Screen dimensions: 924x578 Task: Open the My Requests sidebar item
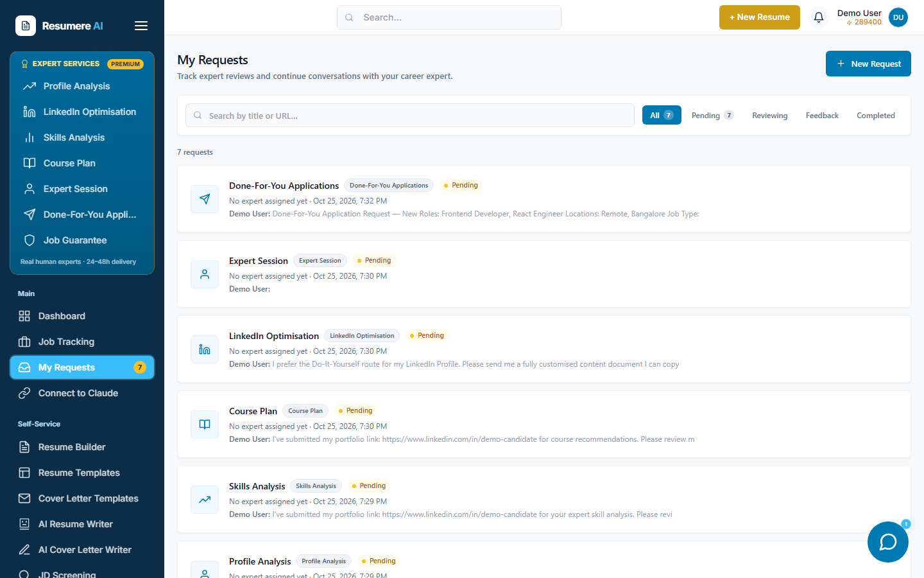[x=82, y=367]
